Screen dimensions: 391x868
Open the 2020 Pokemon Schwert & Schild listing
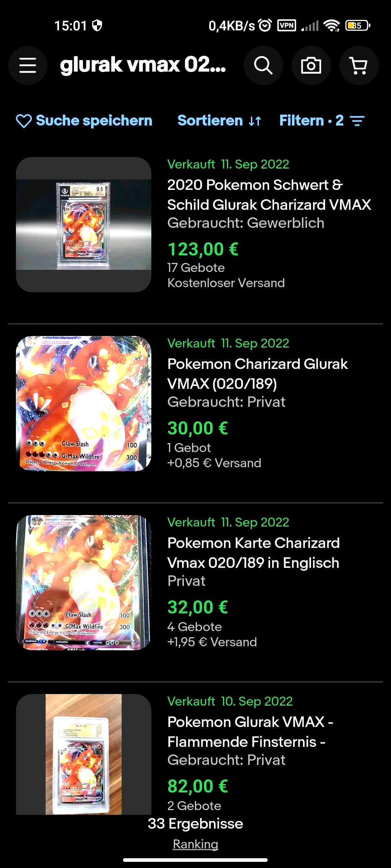pyautogui.click(x=269, y=195)
